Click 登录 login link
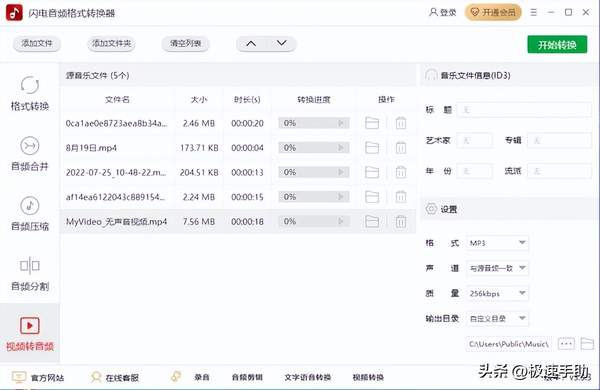 coord(443,13)
